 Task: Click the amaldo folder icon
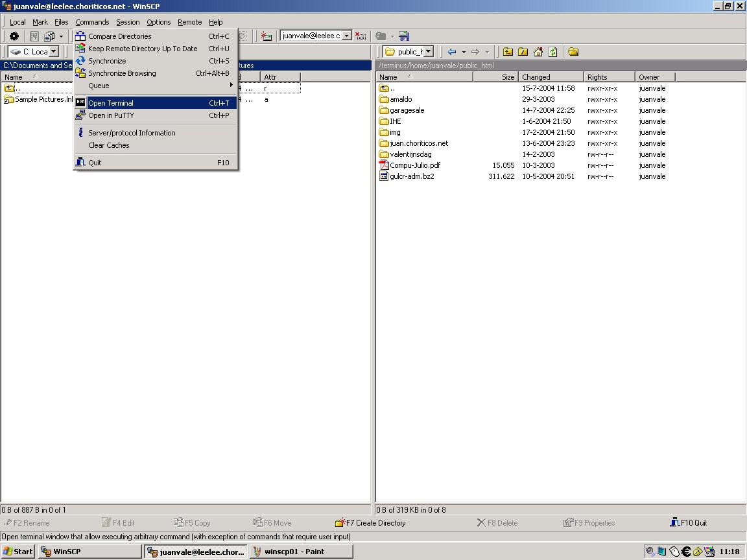pos(383,99)
